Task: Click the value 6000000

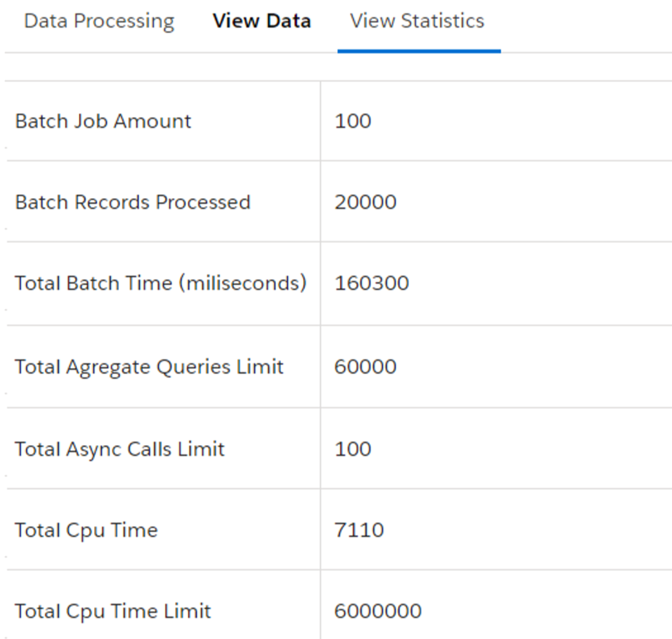Action: point(378,611)
